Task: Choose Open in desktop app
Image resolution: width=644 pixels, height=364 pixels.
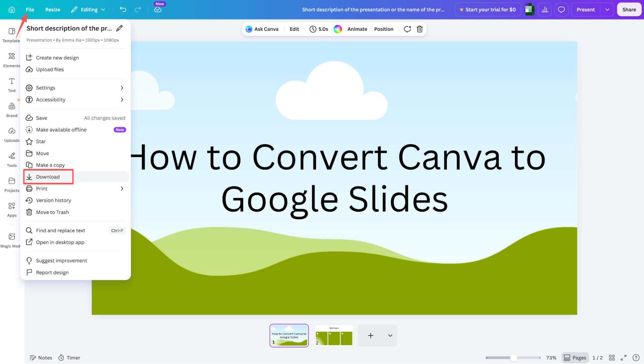Action: (x=76, y=242)
